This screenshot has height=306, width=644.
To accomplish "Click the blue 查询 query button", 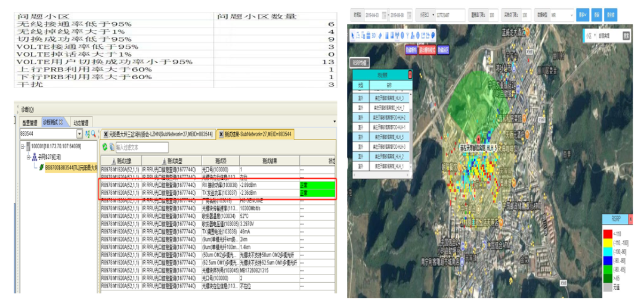I will (x=596, y=15).
